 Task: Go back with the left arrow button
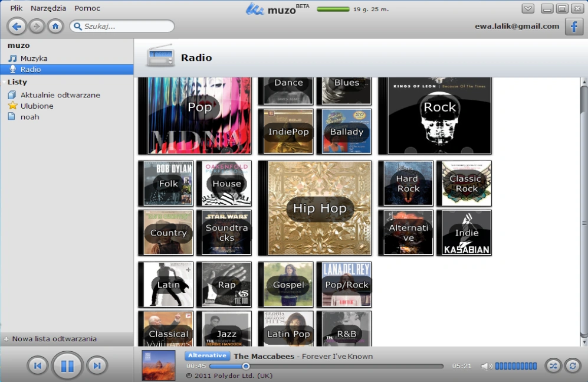coord(17,26)
